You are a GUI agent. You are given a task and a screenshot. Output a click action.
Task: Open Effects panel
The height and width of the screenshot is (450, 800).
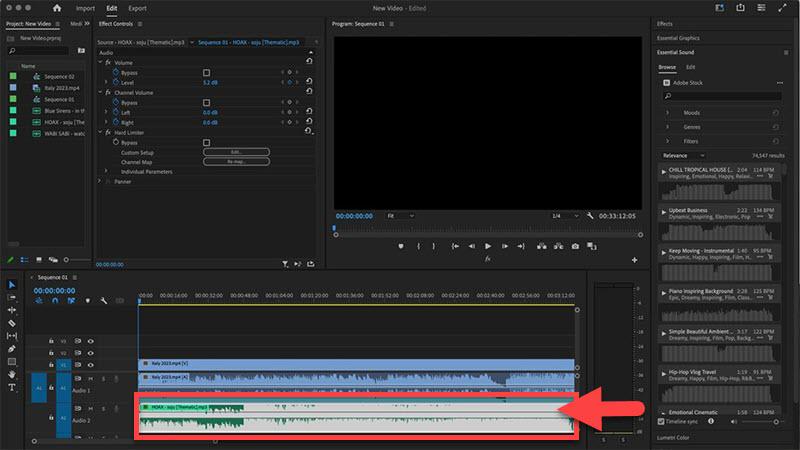(665, 24)
